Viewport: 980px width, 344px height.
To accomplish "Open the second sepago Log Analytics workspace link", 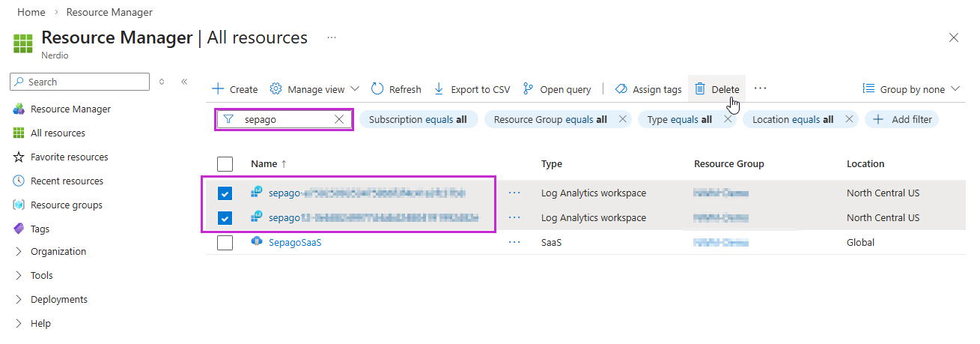I will (x=373, y=217).
